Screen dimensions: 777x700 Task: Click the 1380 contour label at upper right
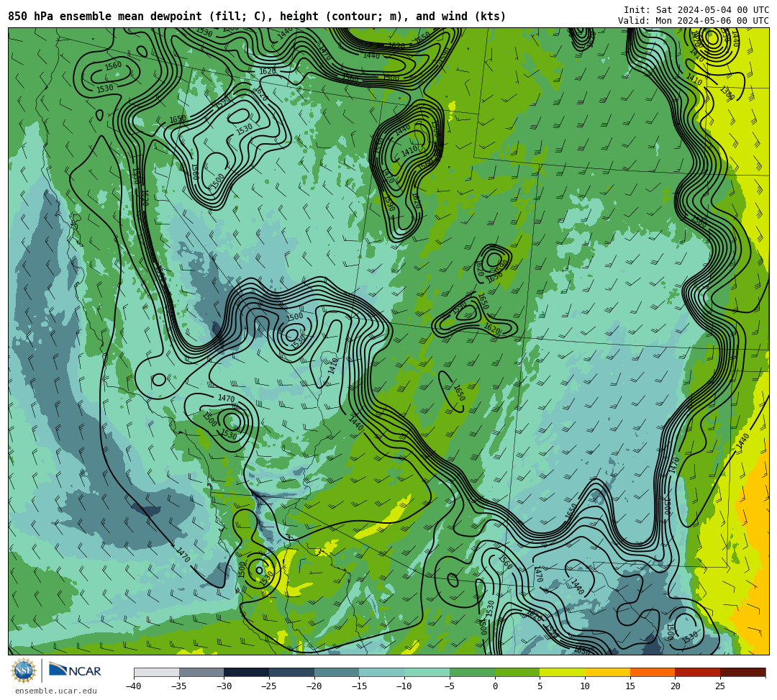coord(727,93)
